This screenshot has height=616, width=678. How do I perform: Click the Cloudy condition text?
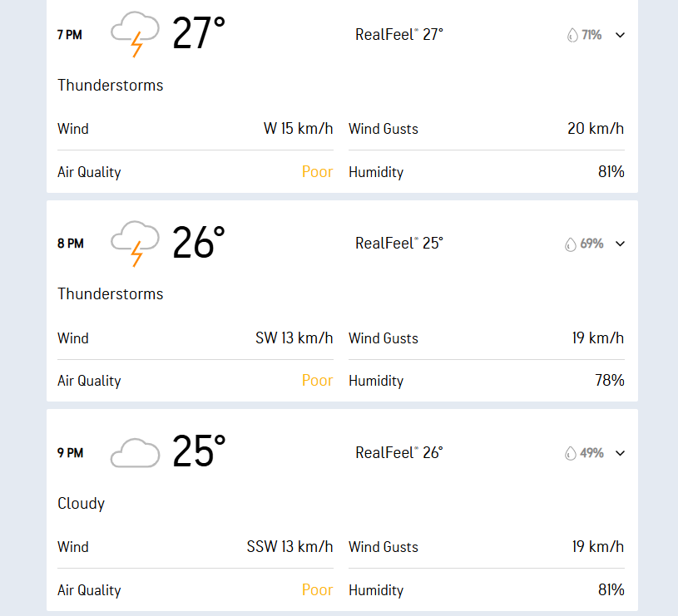(x=82, y=504)
